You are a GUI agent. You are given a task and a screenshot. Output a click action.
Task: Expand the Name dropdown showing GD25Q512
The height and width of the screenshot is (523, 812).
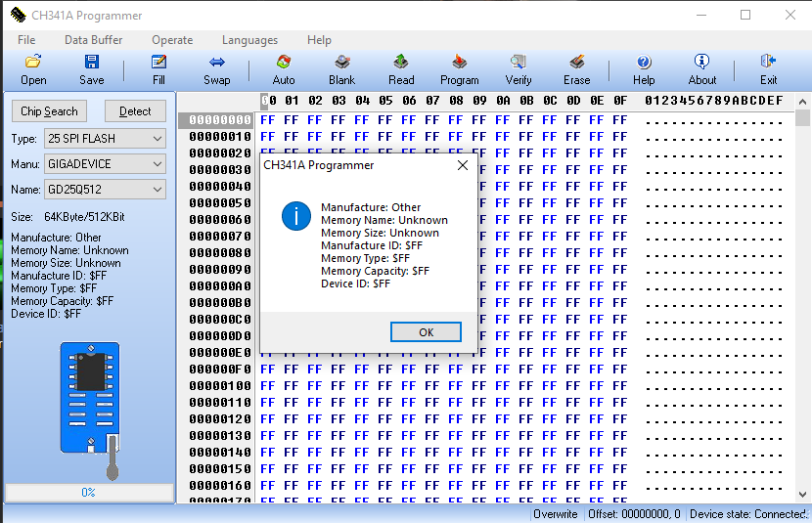tap(105, 190)
